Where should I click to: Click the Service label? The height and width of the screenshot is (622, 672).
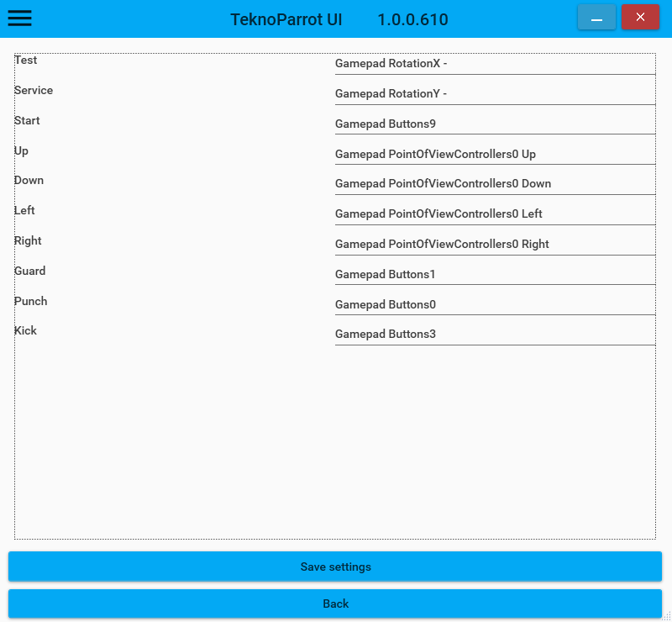[34, 90]
